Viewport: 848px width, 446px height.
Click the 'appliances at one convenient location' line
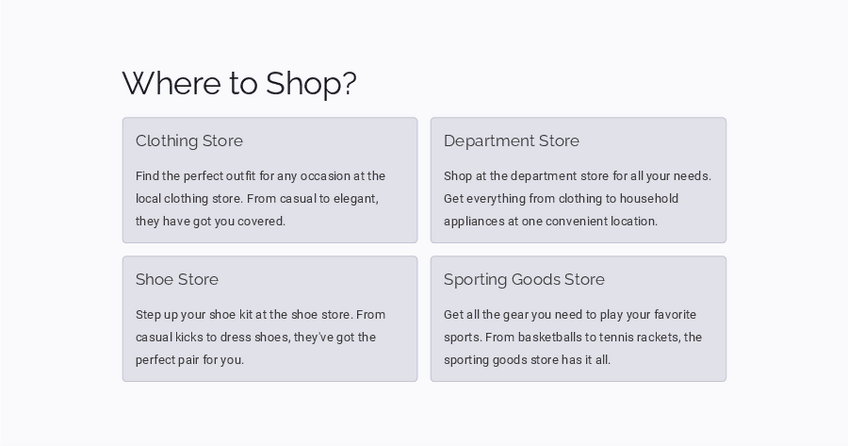(x=550, y=221)
